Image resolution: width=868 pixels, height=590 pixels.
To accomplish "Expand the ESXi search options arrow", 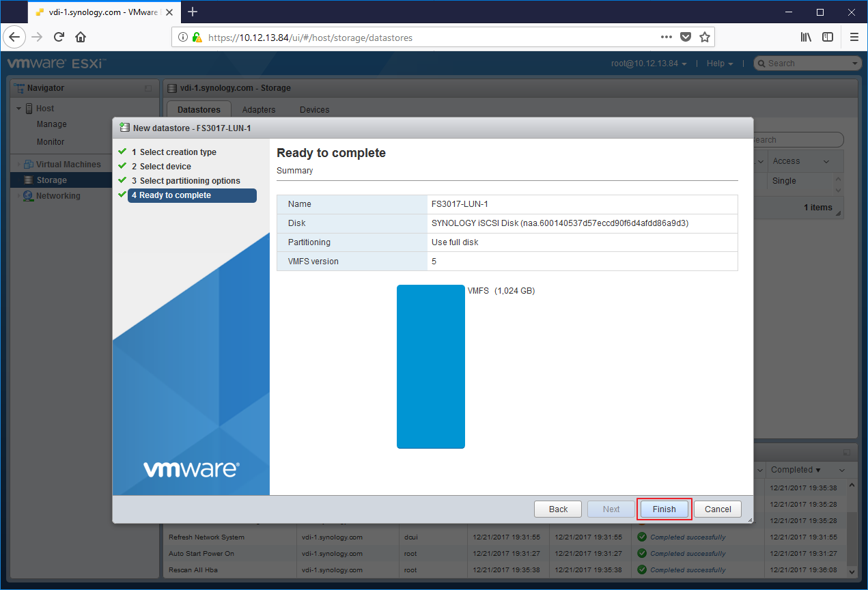I will (x=856, y=64).
